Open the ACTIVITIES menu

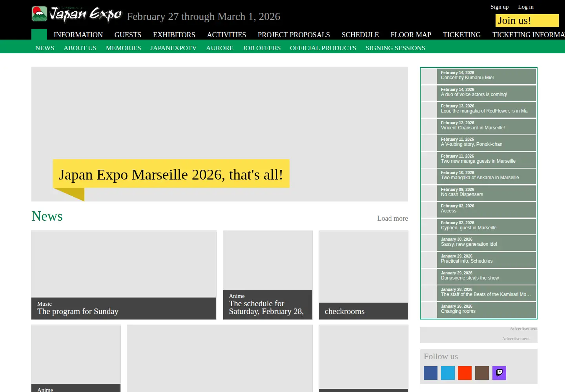point(226,35)
